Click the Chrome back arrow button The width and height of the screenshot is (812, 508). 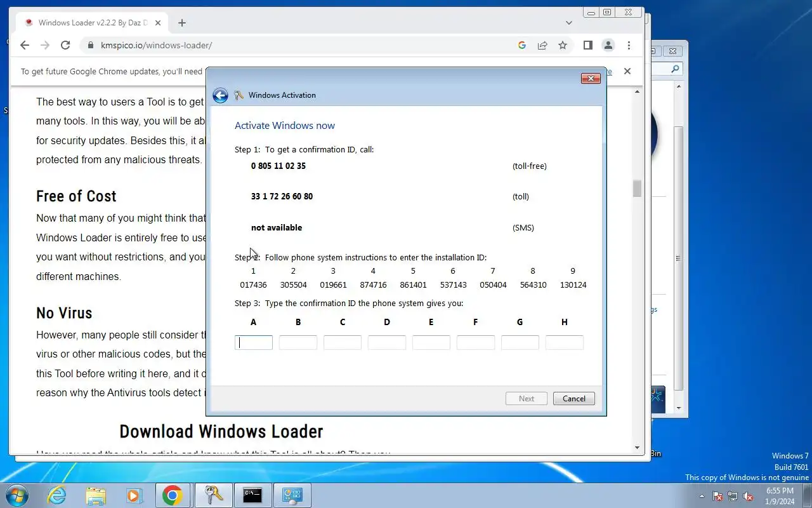tap(25, 45)
